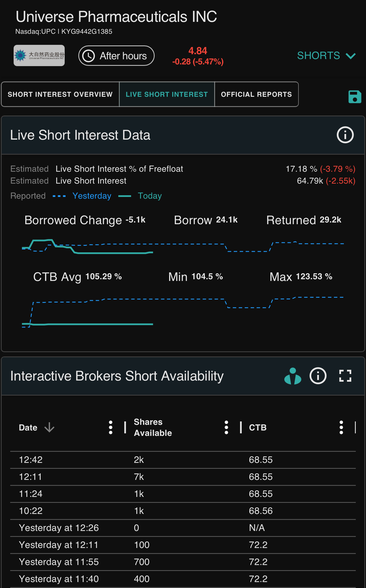Screen dimensions: 366x588
Task: Click the Universe Pharmaceuticals company logo
Action: point(39,56)
